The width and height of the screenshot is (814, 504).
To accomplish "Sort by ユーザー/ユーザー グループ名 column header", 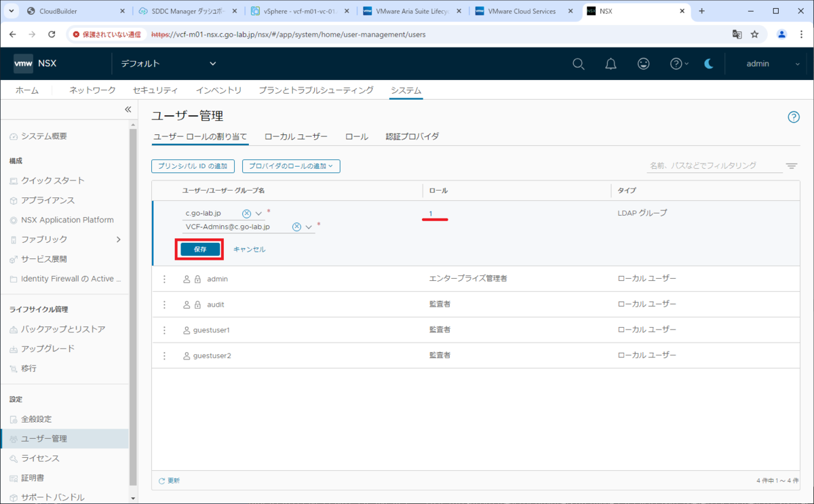I will point(223,191).
